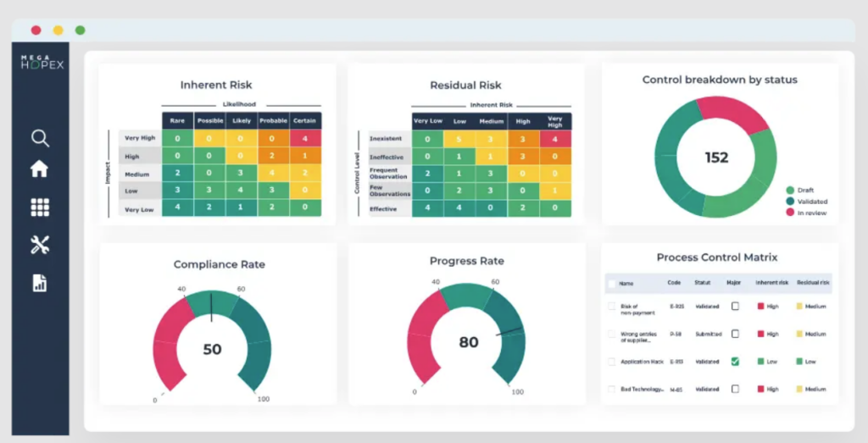
Task: Sort by the Code column header
Action: pyautogui.click(x=674, y=284)
